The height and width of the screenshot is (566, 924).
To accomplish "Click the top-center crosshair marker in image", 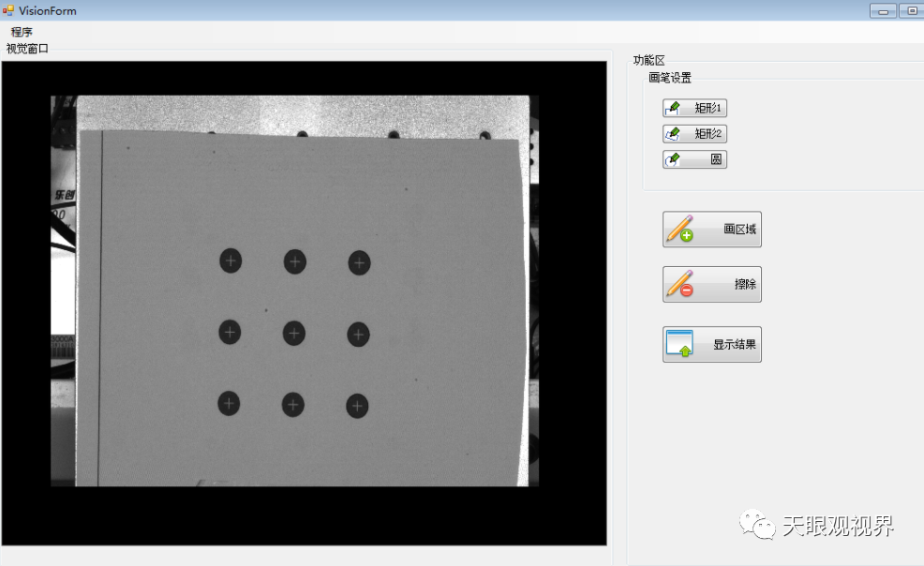I will 295,261.
